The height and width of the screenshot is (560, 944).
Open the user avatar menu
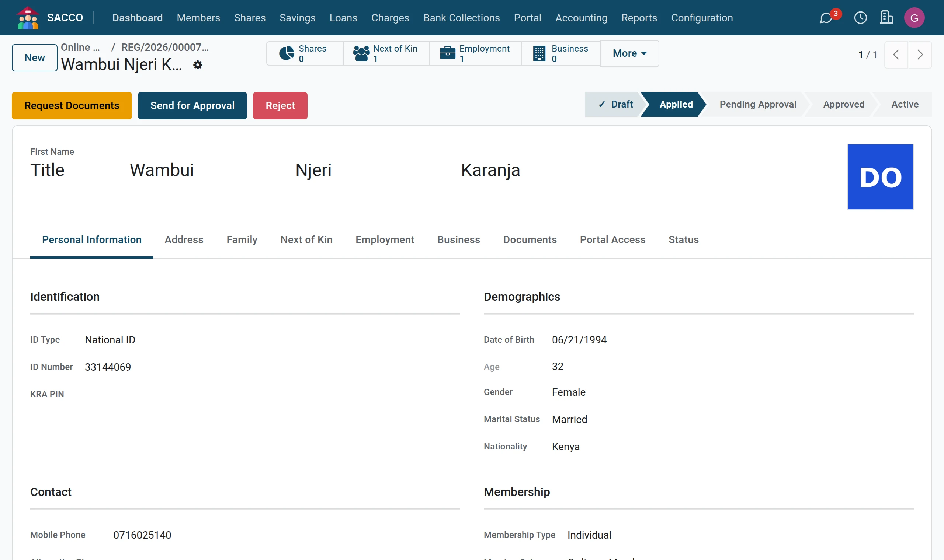914,18
